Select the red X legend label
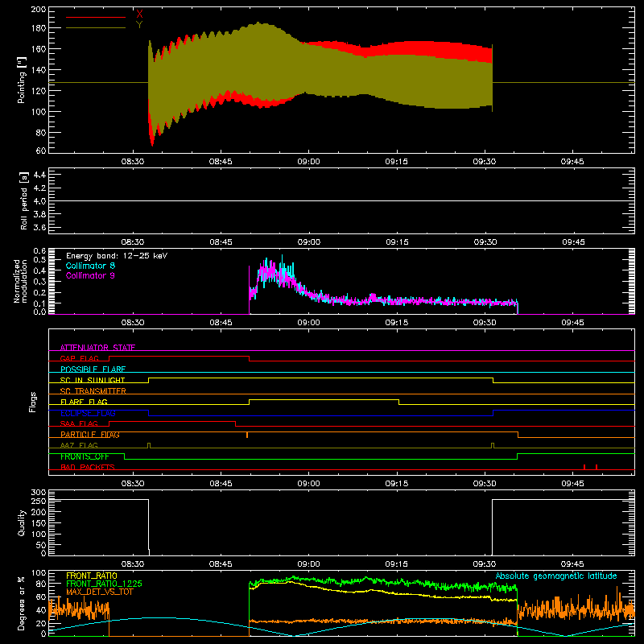644x644 pixels. tap(139, 14)
